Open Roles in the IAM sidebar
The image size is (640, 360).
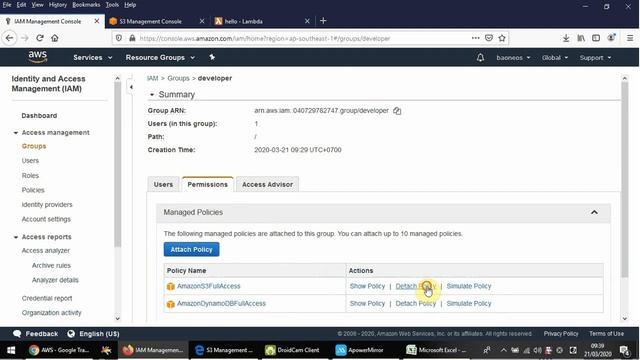[x=30, y=176]
